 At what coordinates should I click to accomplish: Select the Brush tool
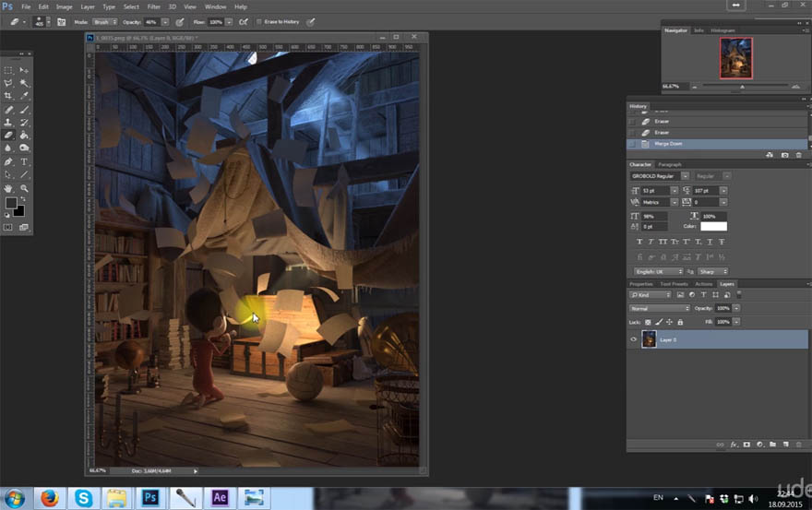(x=24, y=109)
